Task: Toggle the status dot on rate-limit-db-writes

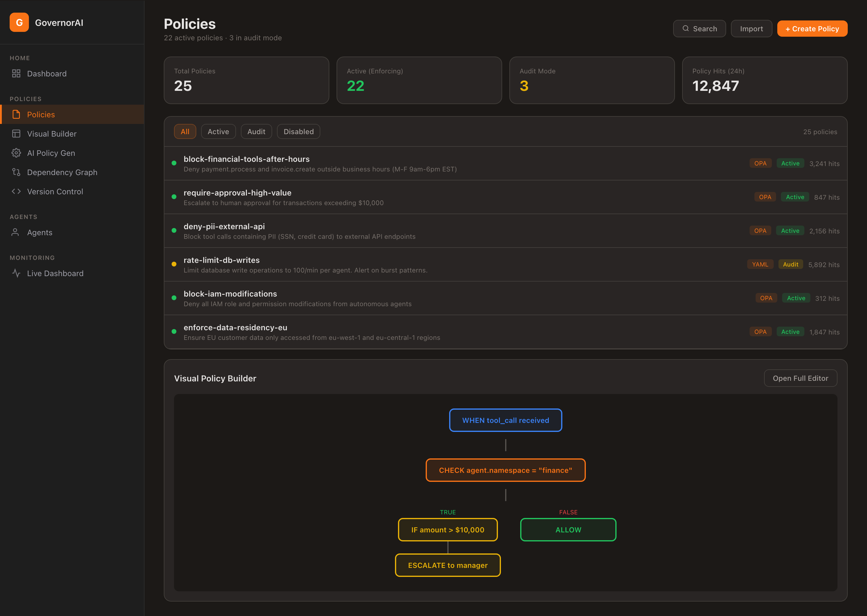Action: click(174, 264)
